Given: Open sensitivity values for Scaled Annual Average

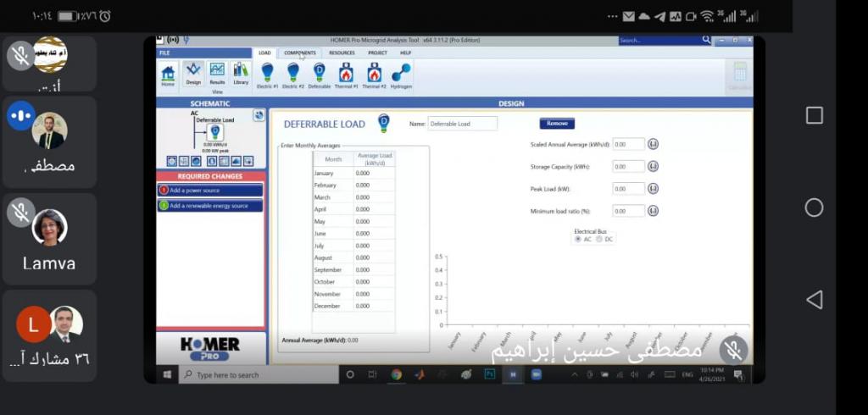Looking at the screenshot, I should pyautogui.click(x=653, y=144).
